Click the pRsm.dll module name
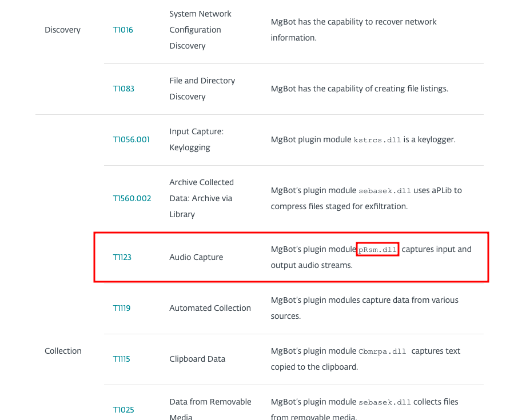This screenshot has width=506, height=420. [377, 249]
